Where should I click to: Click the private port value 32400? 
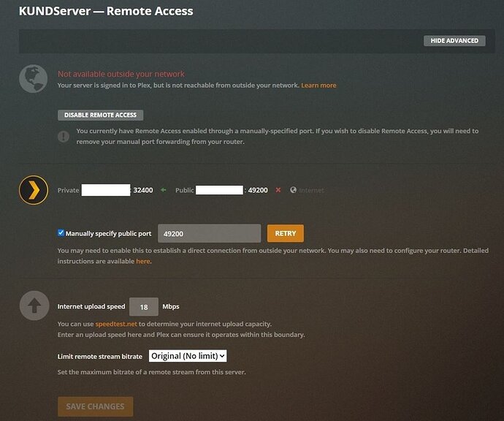(143, 190)
